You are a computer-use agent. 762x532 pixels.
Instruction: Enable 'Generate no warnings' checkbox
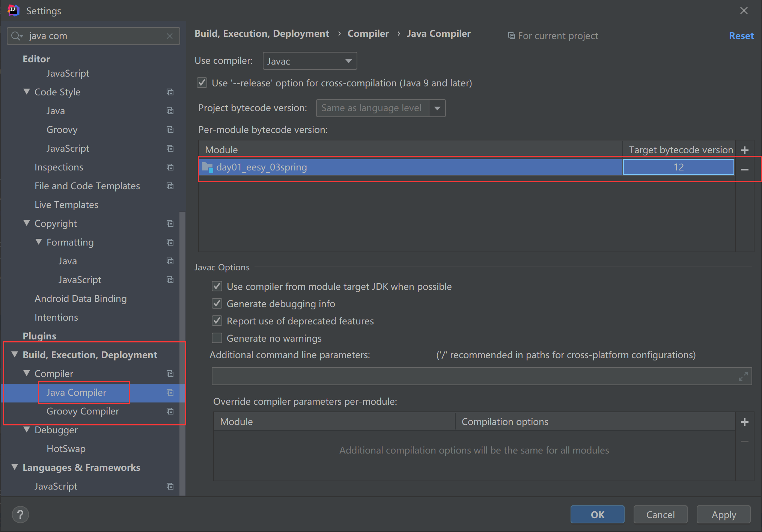(x=217, y=338)
